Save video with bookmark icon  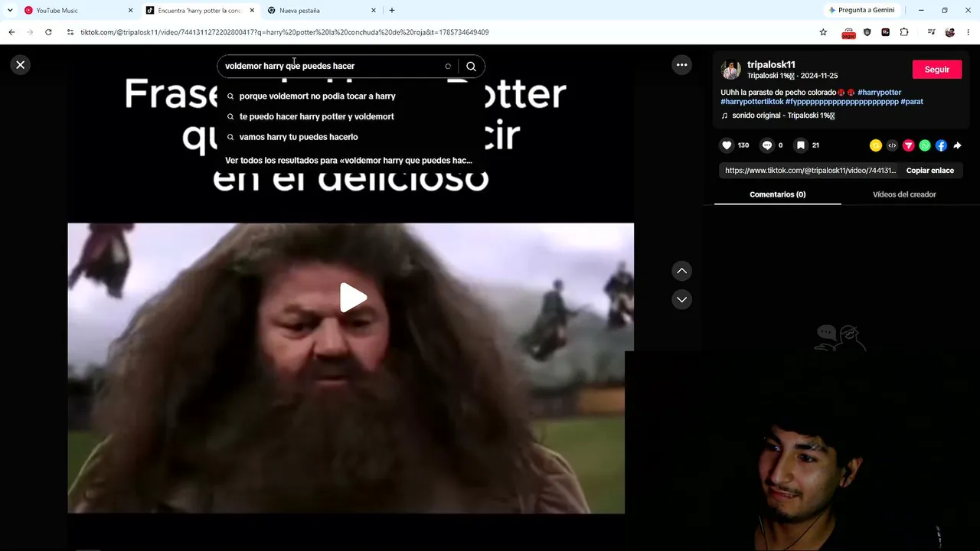pos(800,145)
